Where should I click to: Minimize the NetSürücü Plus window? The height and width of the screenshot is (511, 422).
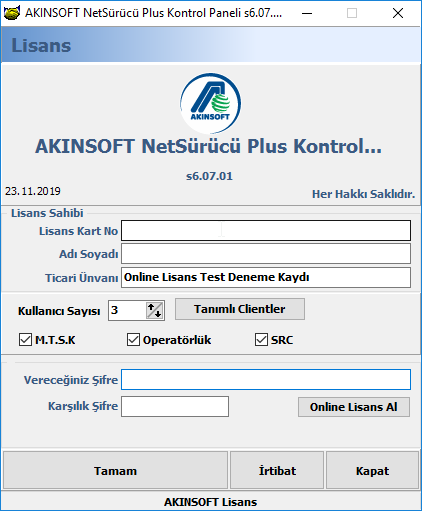[307, 13]
